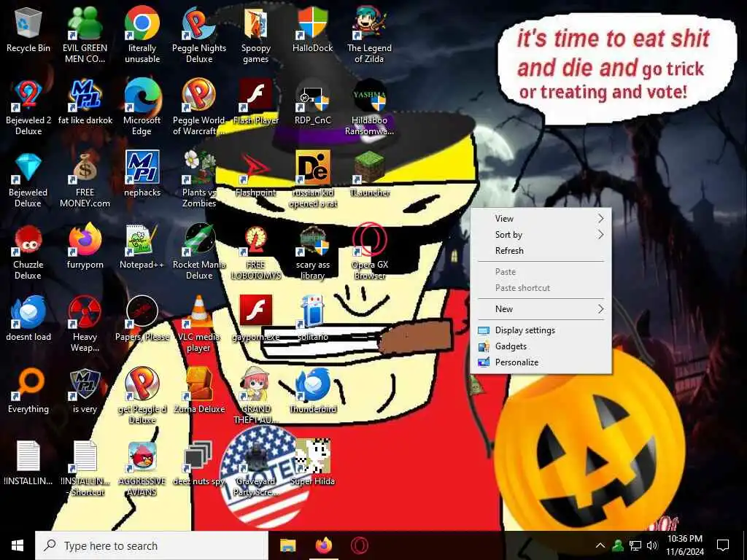Open the 'scary ass library' shortcut
Image resolution: width=747 pixels, height=560 pixels.
[312, 252]
